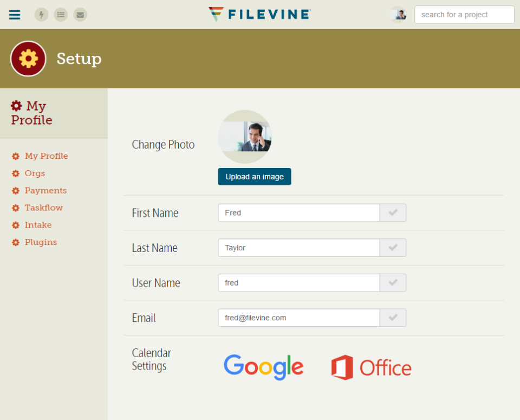Open the envelope messages icon

pyautogui.click(x=80, y=15)
